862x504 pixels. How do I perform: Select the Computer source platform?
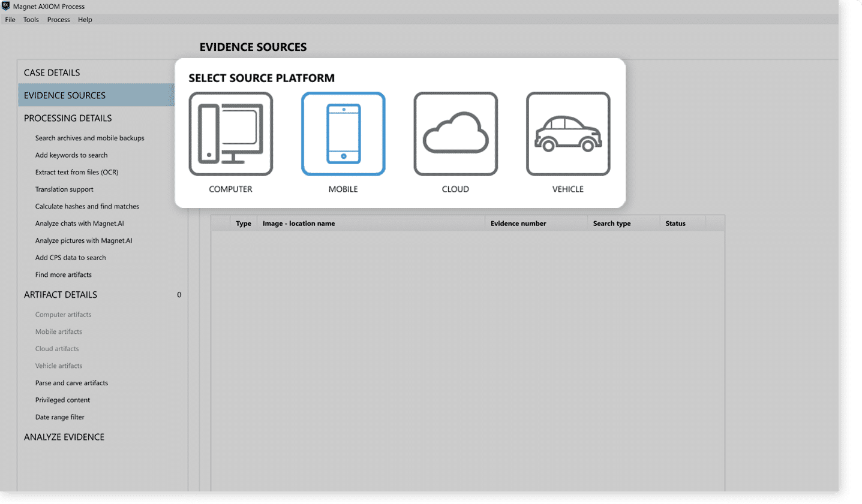[x=230, y=134]
